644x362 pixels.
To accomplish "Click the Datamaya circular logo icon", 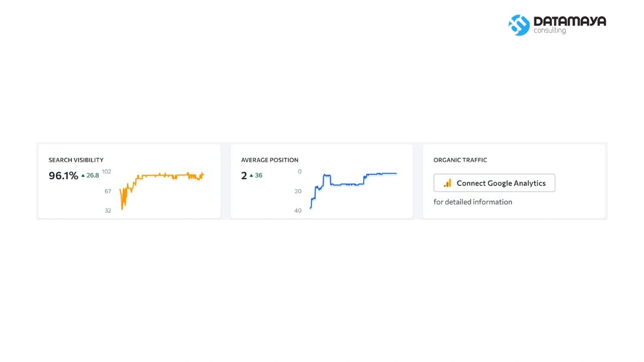I will click(x=519, y=25).
